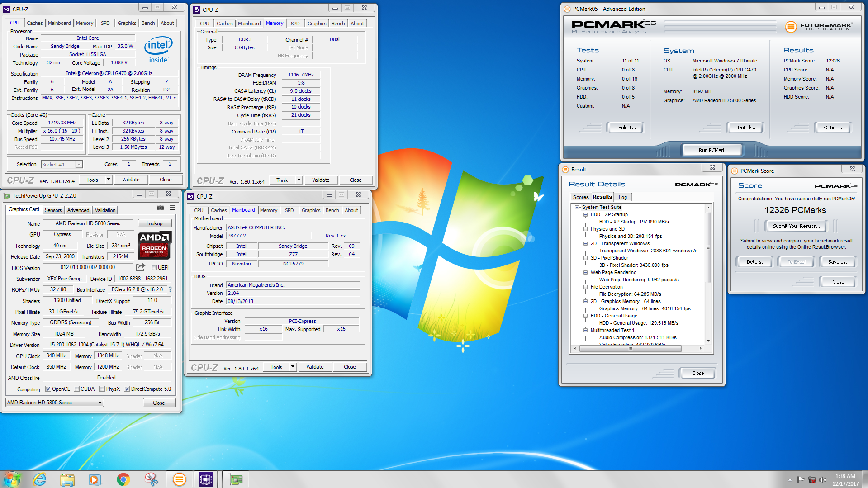
Task: Open Windows Explorer folder on taskbar
Action: pyautogui.click(x=67, y=479)
